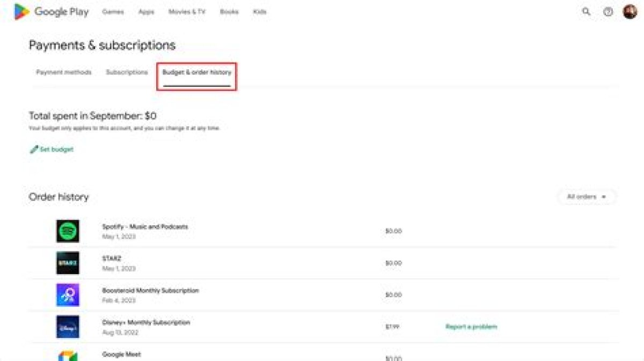Screen dimensions: 644x361
Task: Click the Disney+ app icon
Action: (68, 327)
